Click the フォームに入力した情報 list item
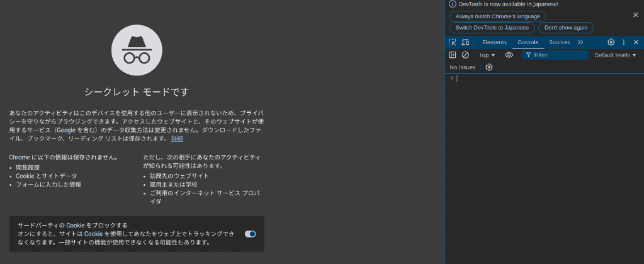The height and width of the screenshot is (264, 644). click(48, 185)
